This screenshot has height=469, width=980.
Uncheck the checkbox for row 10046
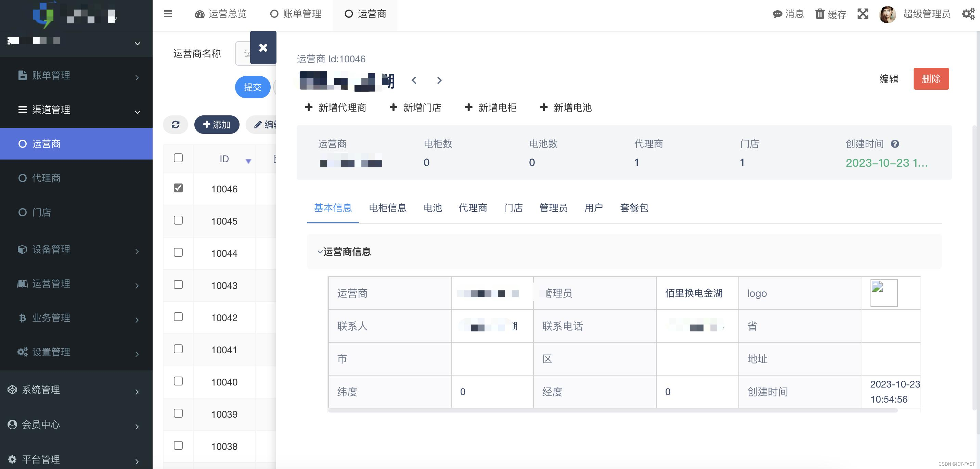coord(178,188)
